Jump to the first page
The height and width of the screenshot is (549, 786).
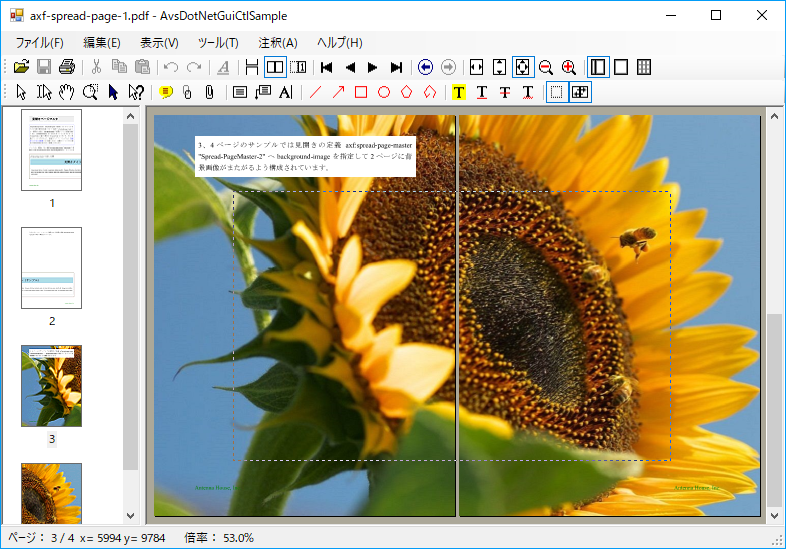326,67
